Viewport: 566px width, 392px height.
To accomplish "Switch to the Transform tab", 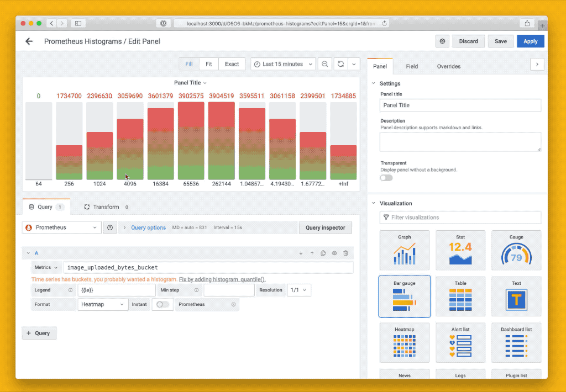I will click(x=101, y=206).
